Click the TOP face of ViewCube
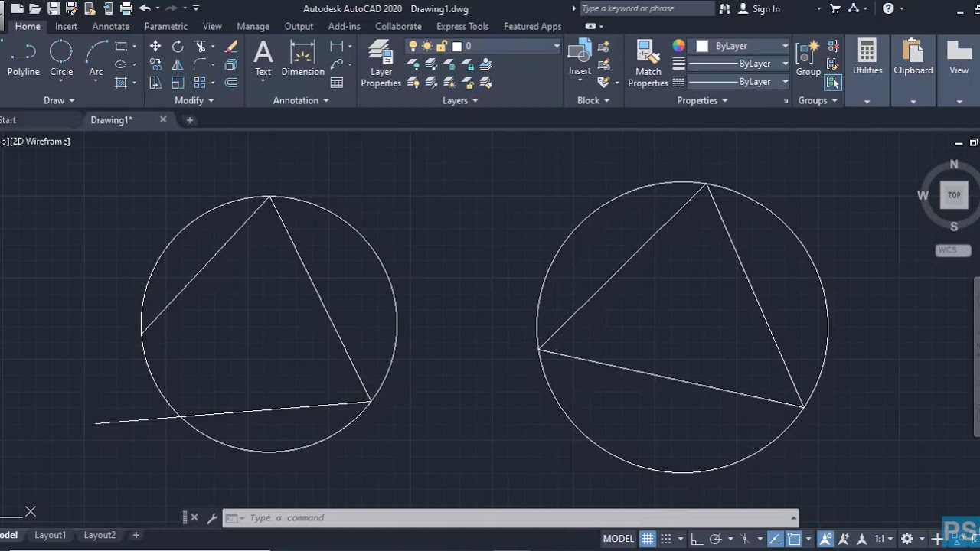 point(954,195)
